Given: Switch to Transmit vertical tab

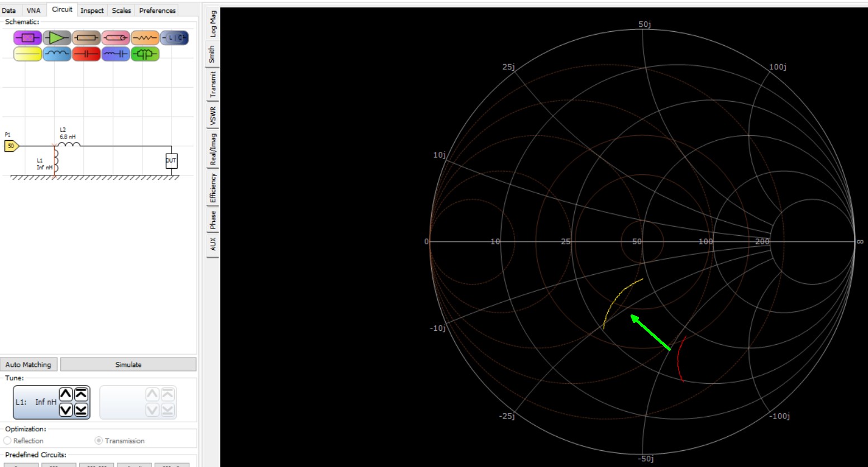Looking at the screenshot, I should pos(213,84).
